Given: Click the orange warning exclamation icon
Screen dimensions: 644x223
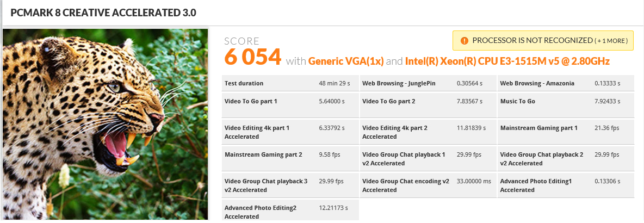Looking at the screenshot, I should click(465, 41).
